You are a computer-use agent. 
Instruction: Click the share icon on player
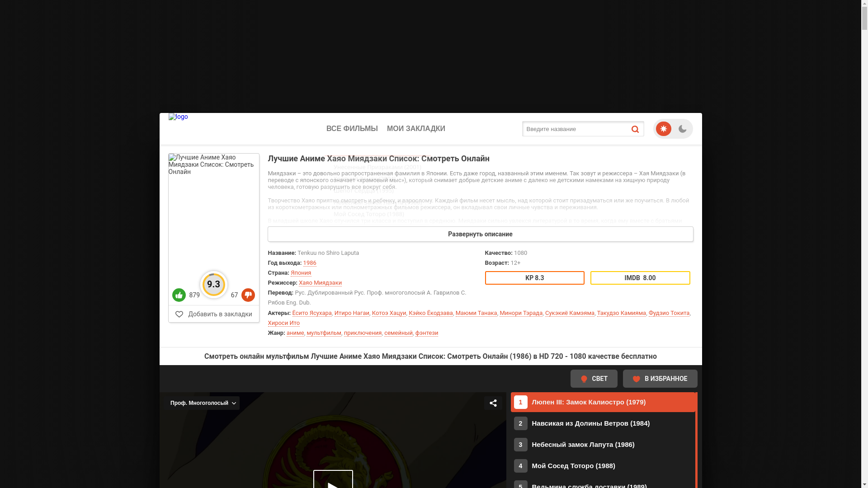pyautogui.click(x=493, y=403)
